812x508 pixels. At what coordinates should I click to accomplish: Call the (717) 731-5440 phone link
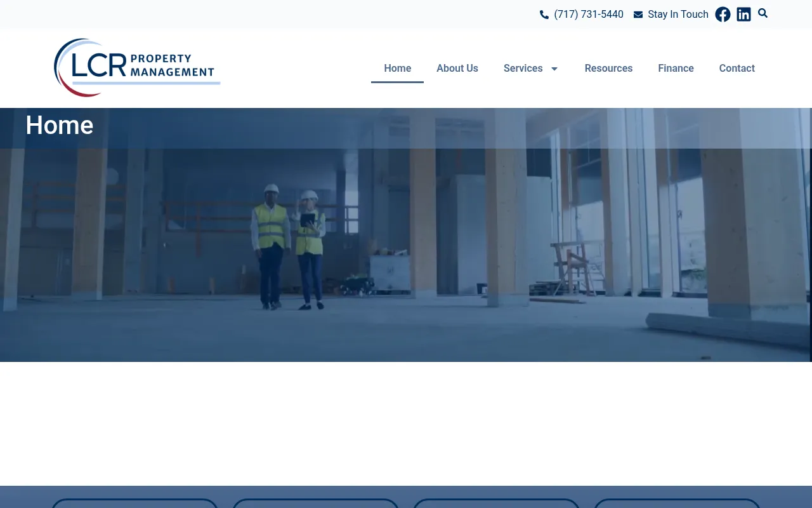pos(589,15)
